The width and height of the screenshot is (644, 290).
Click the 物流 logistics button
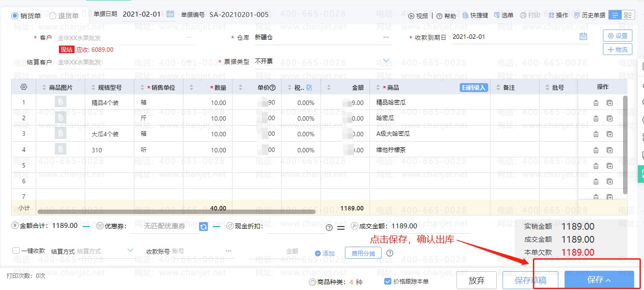[x=618, y=49]
